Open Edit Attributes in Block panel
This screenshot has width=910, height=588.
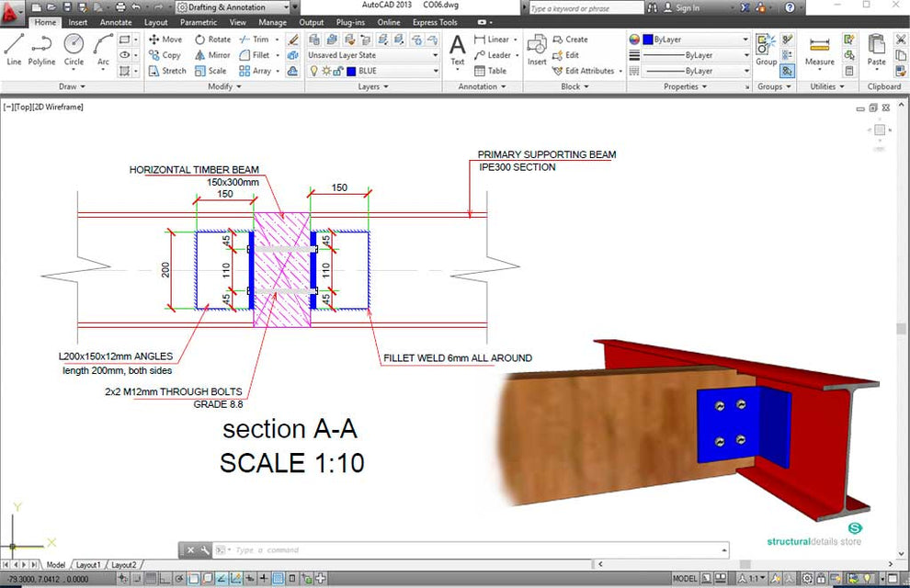pyautogui.click(x=584, y=71)
